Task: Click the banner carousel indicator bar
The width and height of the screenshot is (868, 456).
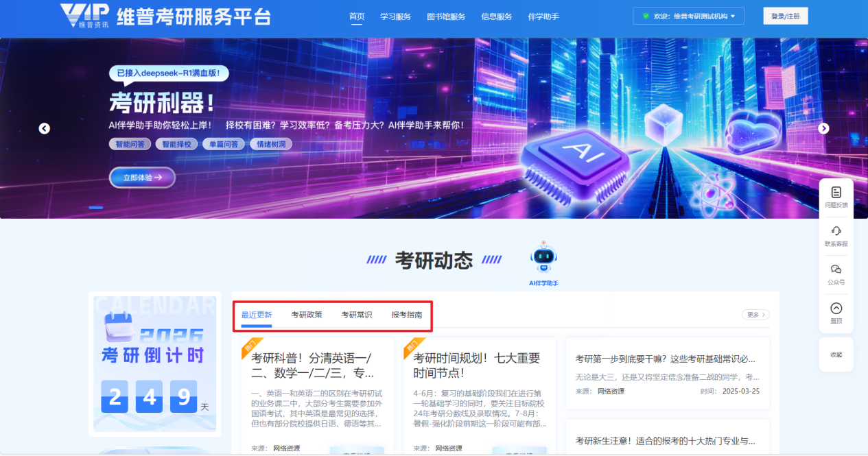Action: coord(96,207)
